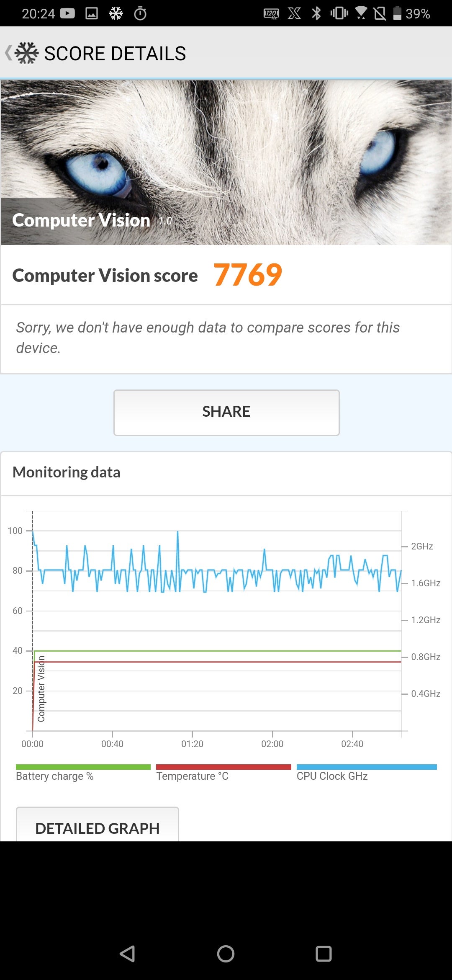Image resolution: width=452 pixels, height=980 pixels.
Task: Tap the 01:20 marker on the monitoring graph
Action: (x=192, y=743)
